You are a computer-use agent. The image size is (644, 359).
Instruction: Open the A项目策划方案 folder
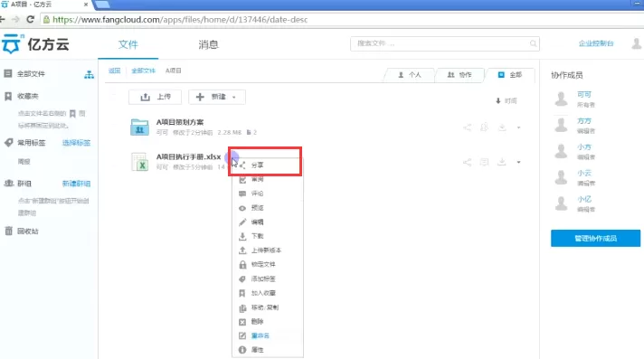[x=180, y=122]
